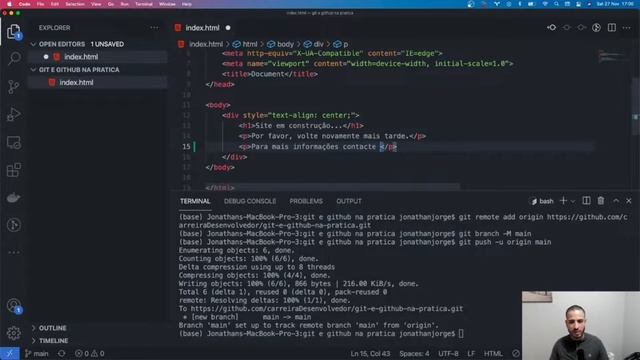Open the macOS Wi-Fi menu
This screenshot has height=360, width=640.
[544, 4]
